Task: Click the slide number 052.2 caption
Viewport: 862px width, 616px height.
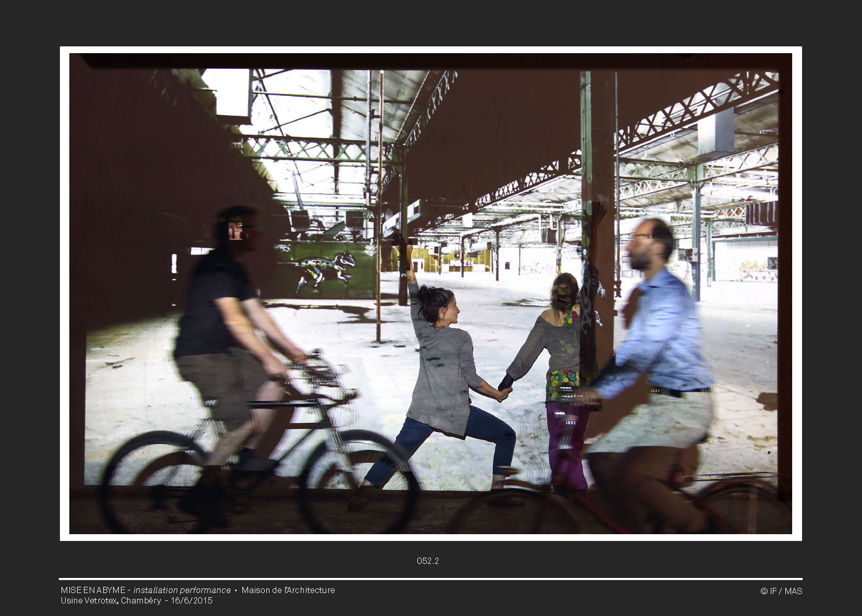Action: (427, 561)
